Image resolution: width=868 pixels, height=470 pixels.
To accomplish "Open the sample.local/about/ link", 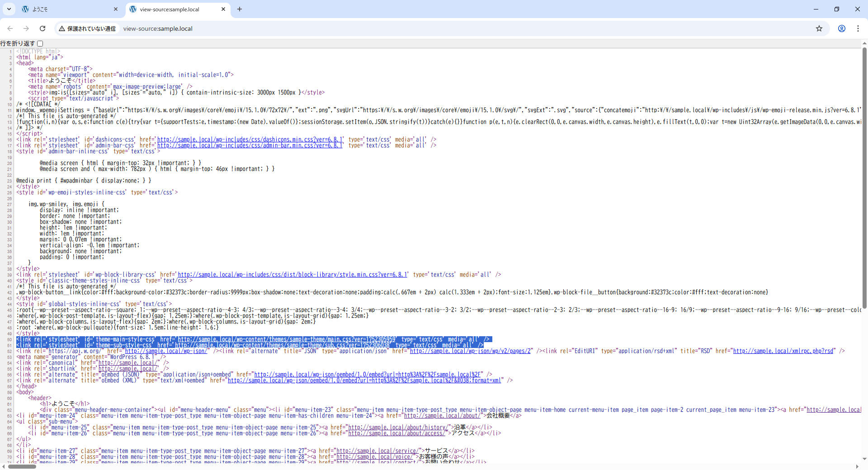I will click(442, 416).
